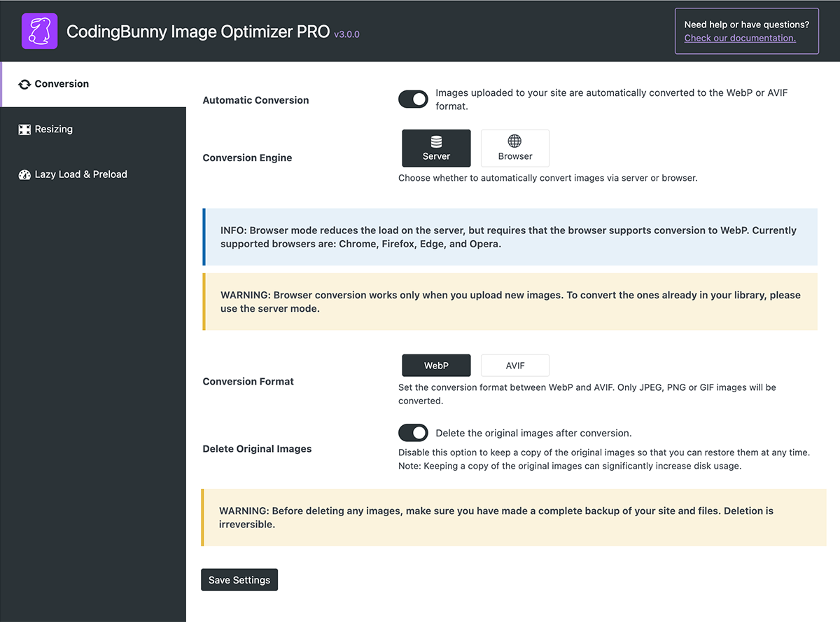The height and width of the screenshot is (622, 840).
Task: Click the Browser globe icon
Action: tap(514, 142)
